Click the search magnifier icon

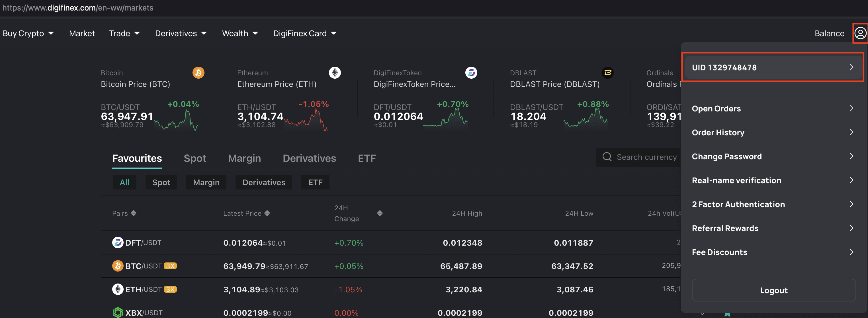607,157
